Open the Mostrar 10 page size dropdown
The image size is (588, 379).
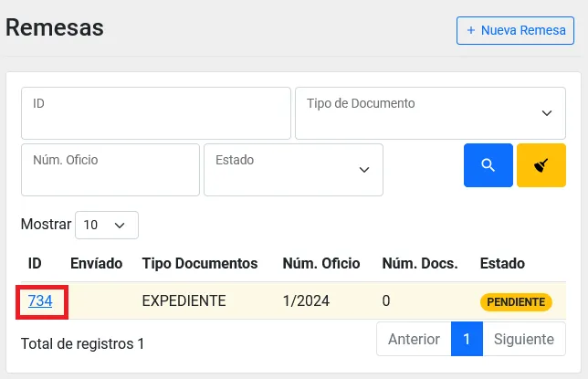pyautogui.click(x=107, y=226)
